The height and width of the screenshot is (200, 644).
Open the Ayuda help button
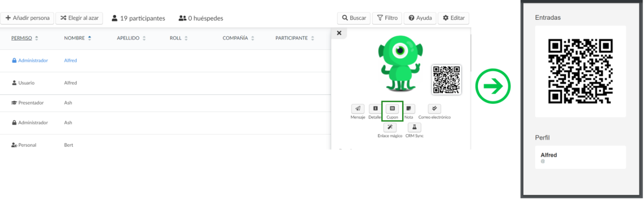pos(419,18)
